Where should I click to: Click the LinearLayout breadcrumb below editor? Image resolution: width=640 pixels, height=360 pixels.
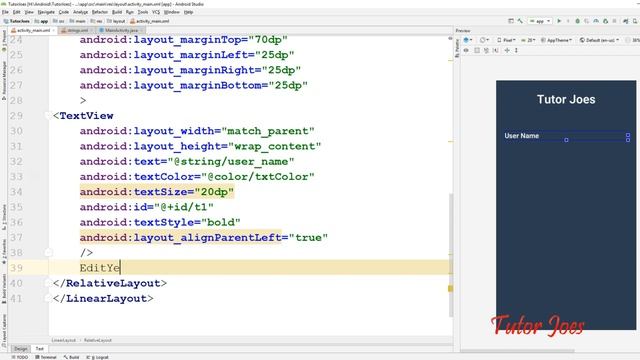[x=64, y=340]
